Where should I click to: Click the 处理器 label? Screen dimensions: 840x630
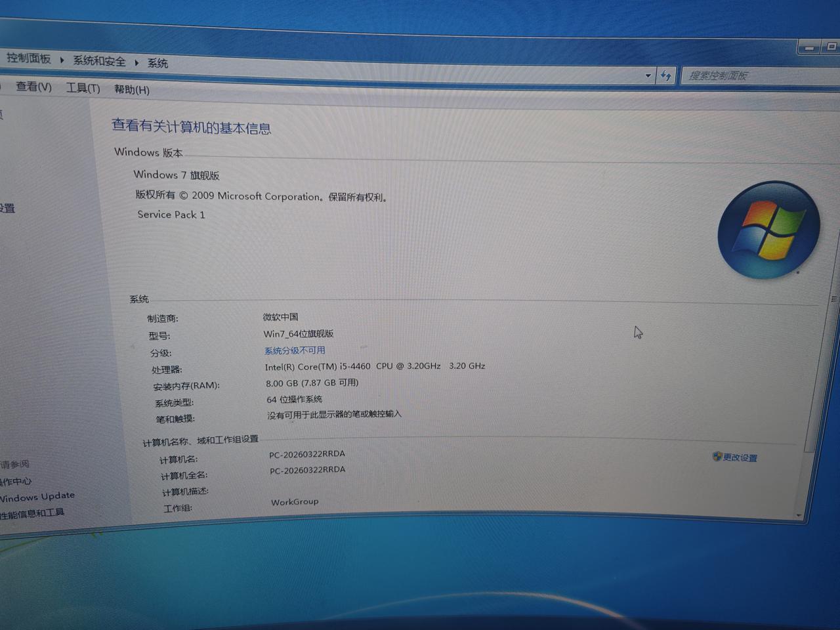point(167,369)
